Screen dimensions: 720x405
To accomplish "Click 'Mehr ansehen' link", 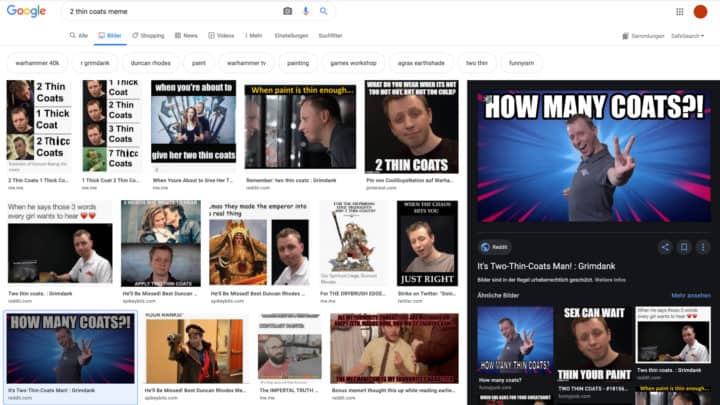I will [x=691, y=295].
